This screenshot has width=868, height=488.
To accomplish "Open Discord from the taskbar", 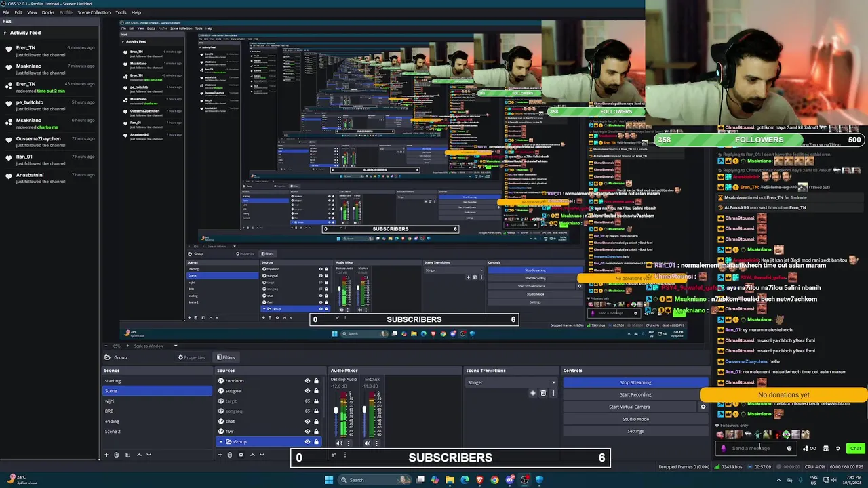I will pyautogui.click(x=509, y=480).
